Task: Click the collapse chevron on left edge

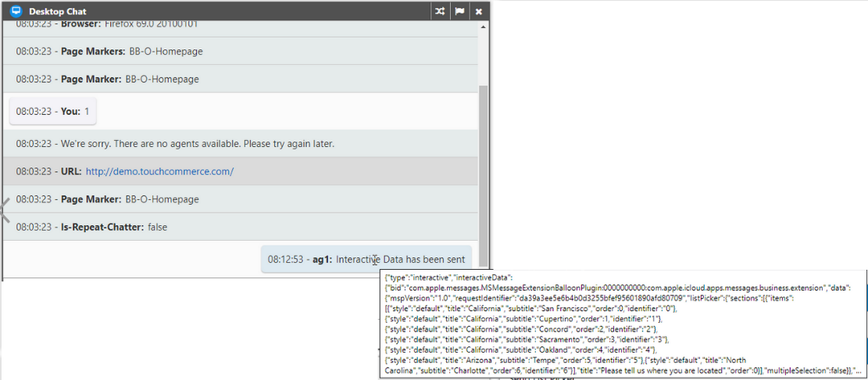Action: pyautogui.click(x=5, y=210)
